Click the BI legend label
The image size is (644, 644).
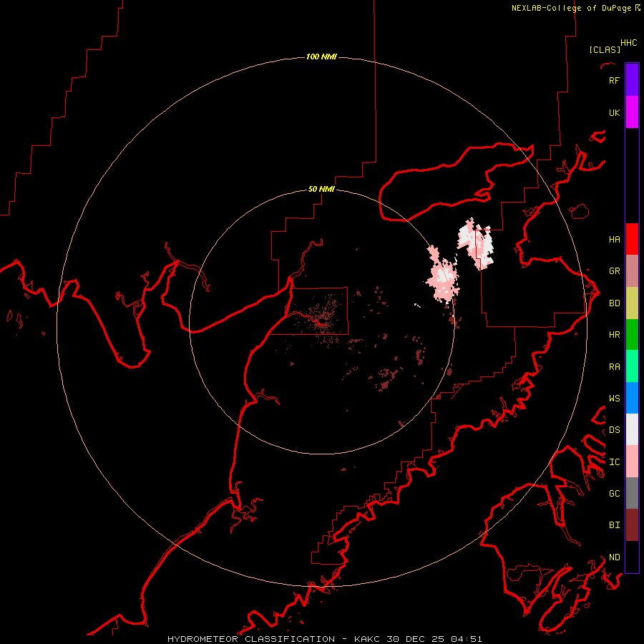614,525
